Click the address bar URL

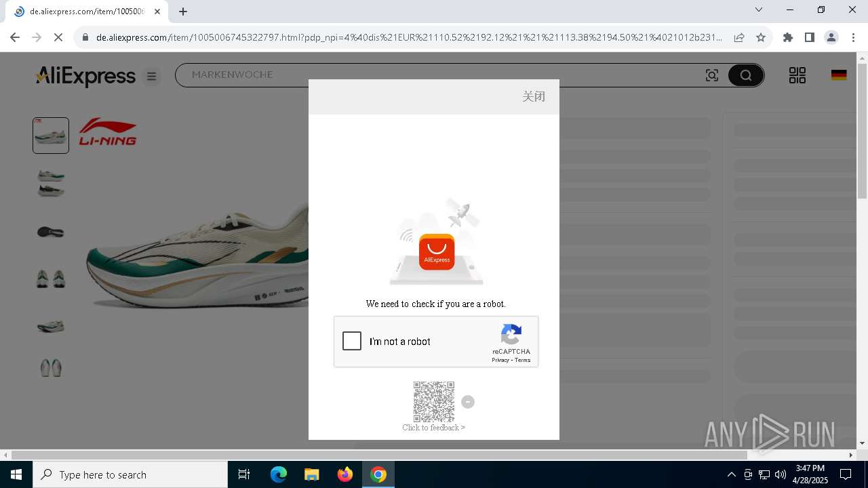[409, 37]
